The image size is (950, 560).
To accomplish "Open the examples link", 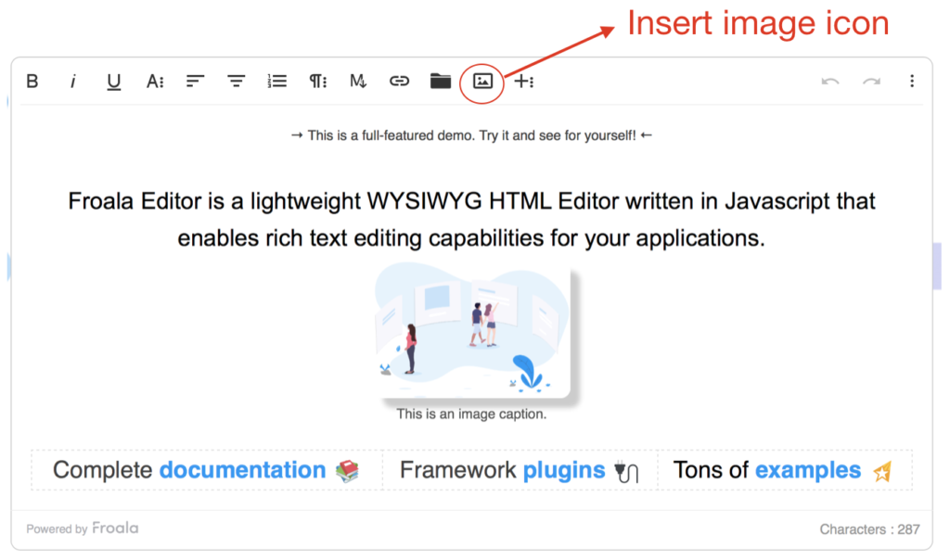I will pyautogui.click(x=808, y=470).
